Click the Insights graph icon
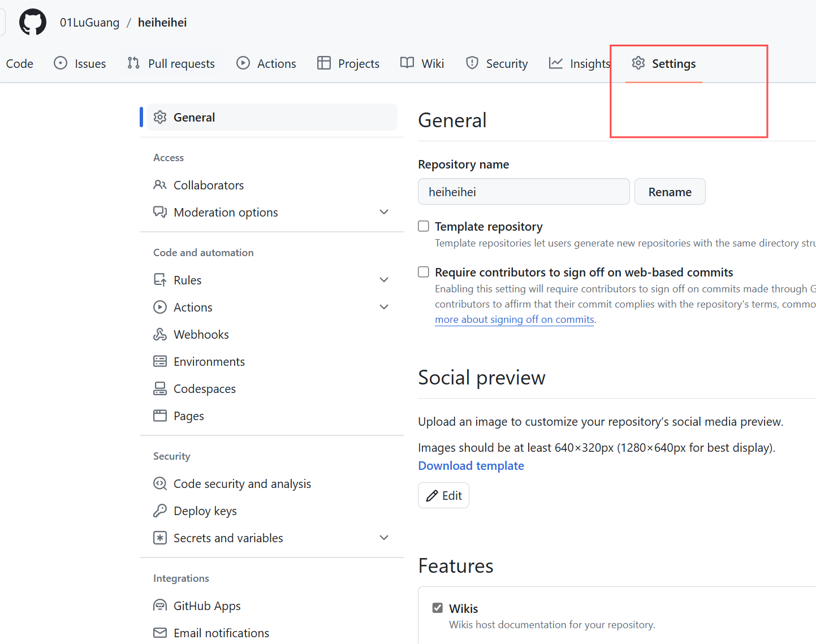This screenshot has width=816, height=644. (x=556, y=63)
